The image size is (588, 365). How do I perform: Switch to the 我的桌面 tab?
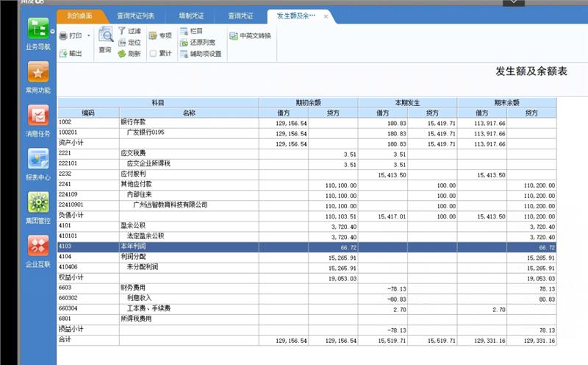78,15
